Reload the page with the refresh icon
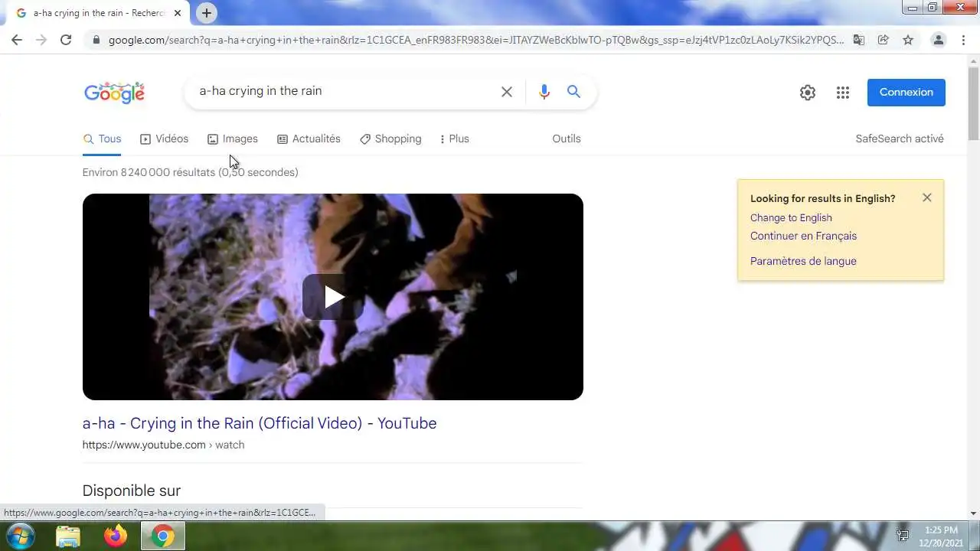The width and height of the screenshot is (980, 551). (x=66, y=40)
